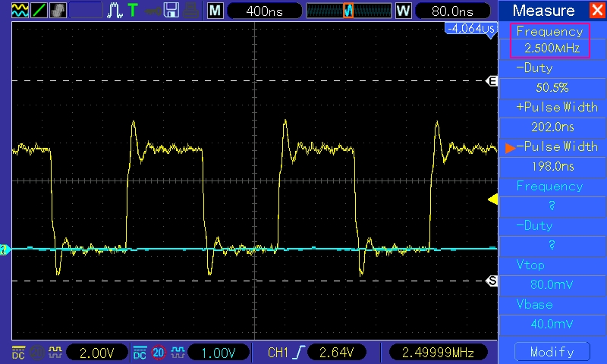The height and width of the screenshot is (364, 607).
Task: Click the 400ns main timebase value
Action: pyautogui.click(x=264, y=11)
